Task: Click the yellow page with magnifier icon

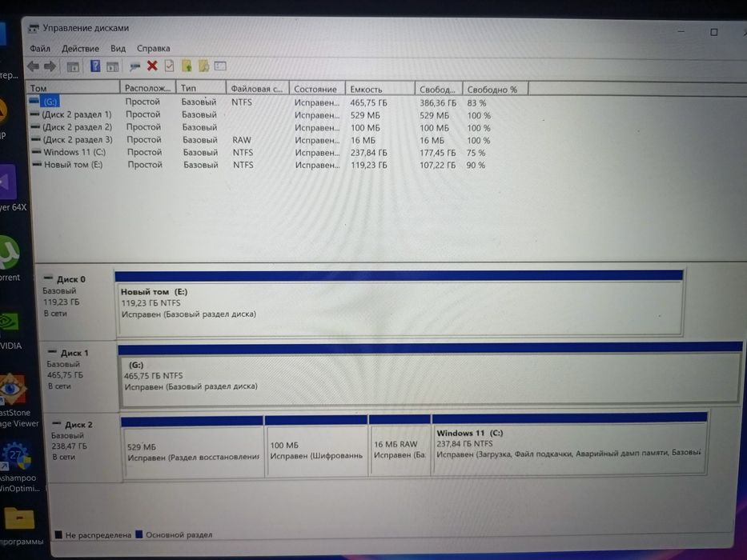Action: coord(203,66)
